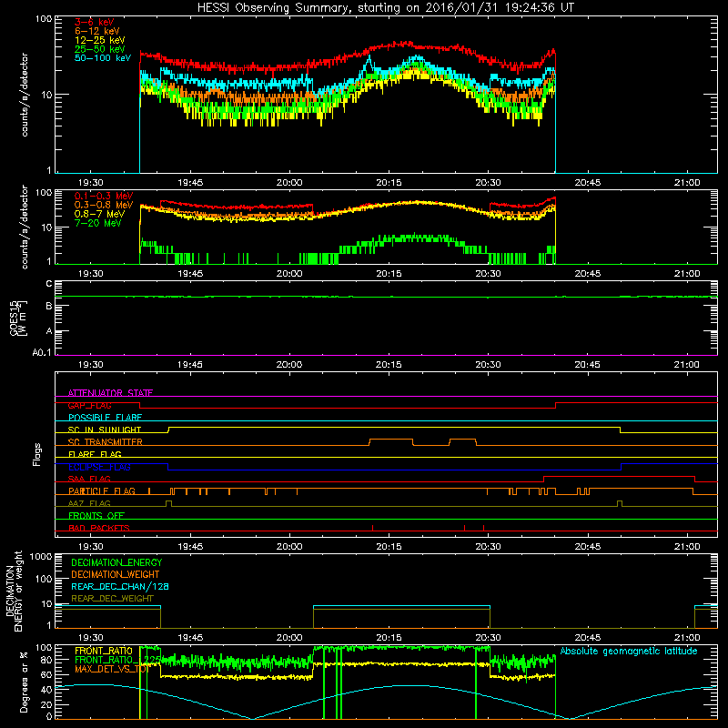Image resolution: width=728 pixels, height=728 pixels.
Task: Click the 20:45 tick under the decimation panel
Action: [588, 638]
